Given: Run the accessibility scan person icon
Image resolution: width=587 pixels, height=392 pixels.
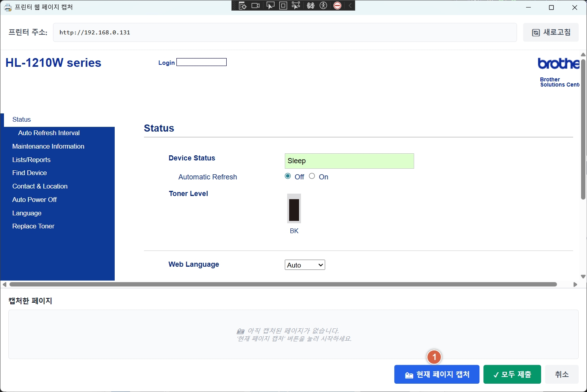Looking at the screenshot, I should tap(324, 6).
